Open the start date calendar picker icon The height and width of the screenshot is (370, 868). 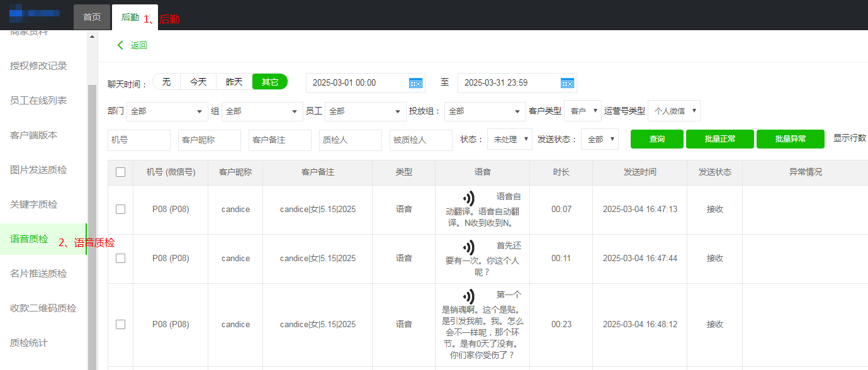pyautogui.click(x=415, y=82)
